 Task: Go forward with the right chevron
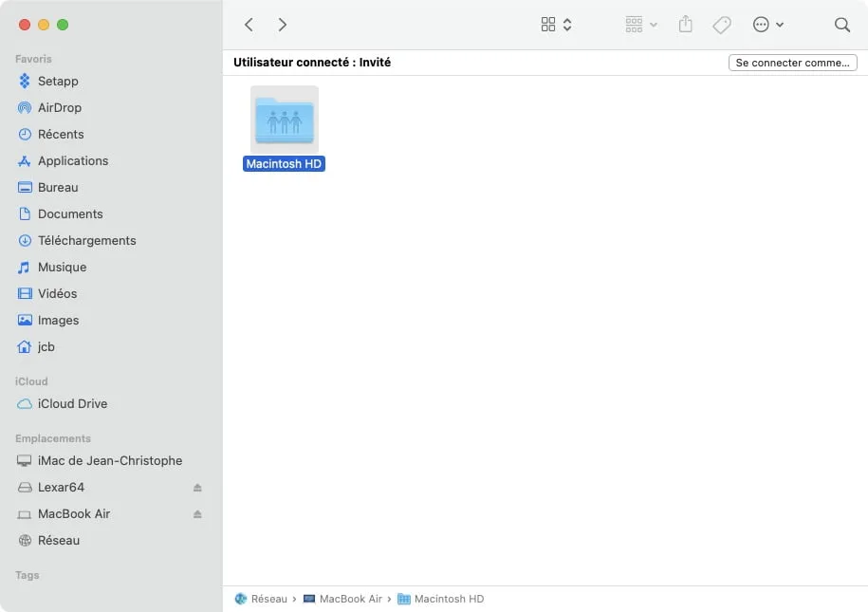pyautogui.click(x=283, y=25)
